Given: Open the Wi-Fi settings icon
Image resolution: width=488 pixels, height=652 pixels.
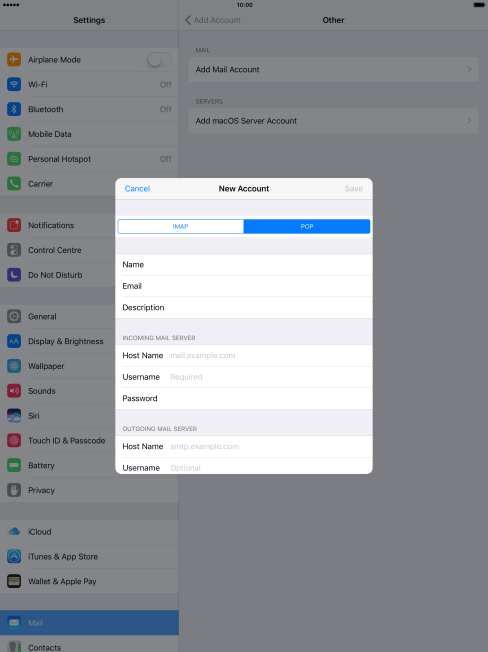Looking at the screenshot, I should coord(14,84).
